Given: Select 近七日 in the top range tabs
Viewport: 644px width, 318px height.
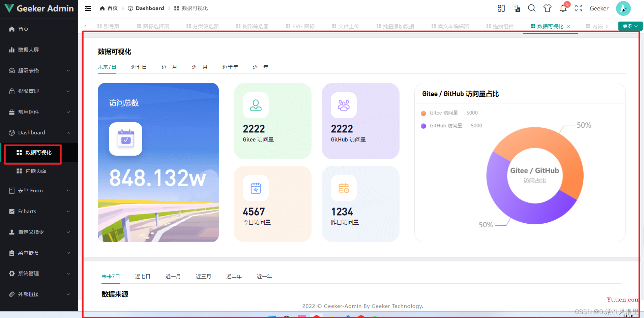Looking at the screenshot, I should pos(139,67).
